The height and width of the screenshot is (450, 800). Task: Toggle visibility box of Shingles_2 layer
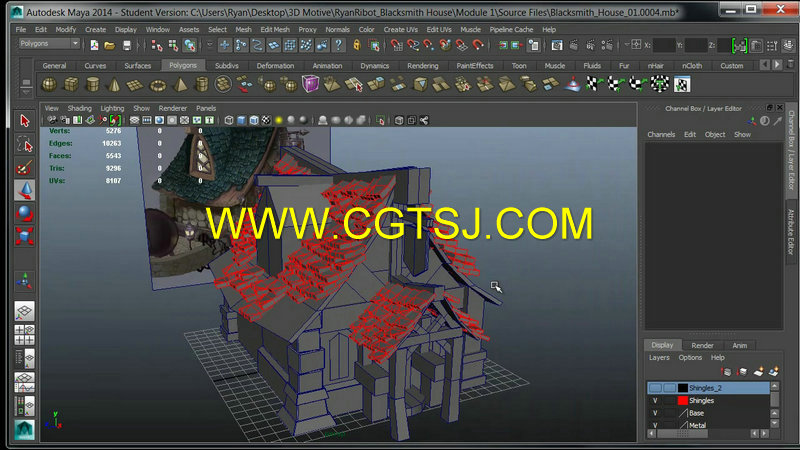click(655, 388)
